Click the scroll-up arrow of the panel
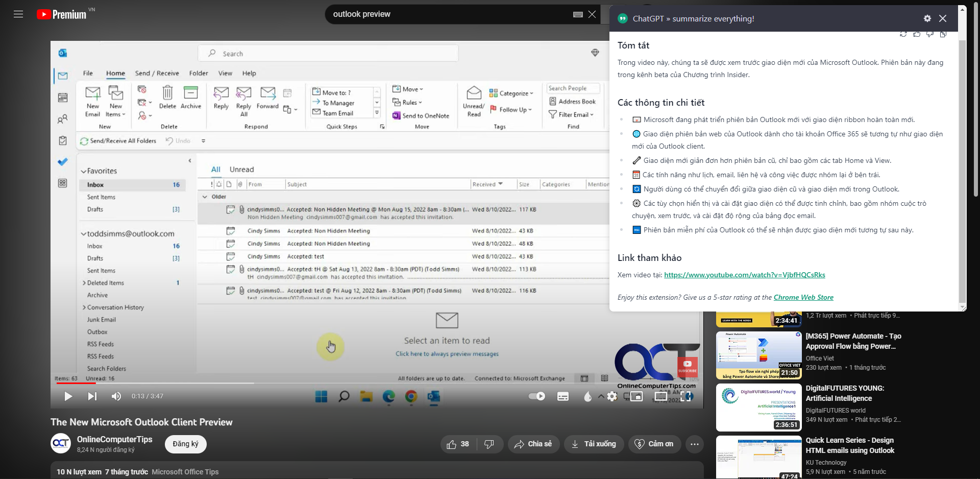Viewport: 980px width, 479px height. (962, 9)
